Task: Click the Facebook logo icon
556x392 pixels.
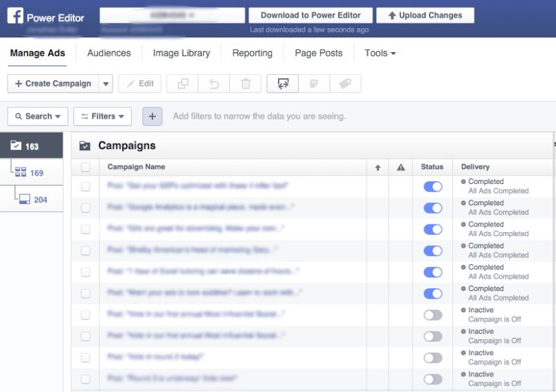Action: (15, 16)
